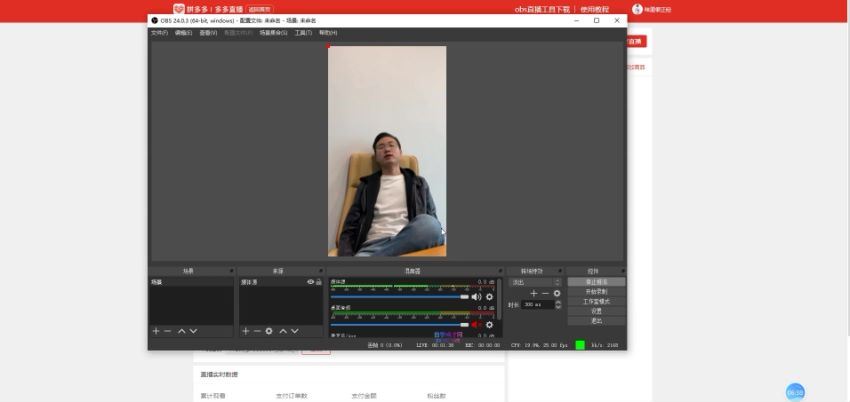Click the LIVE timer in the status bar
The image size is (850, 402).
point(435,345)
